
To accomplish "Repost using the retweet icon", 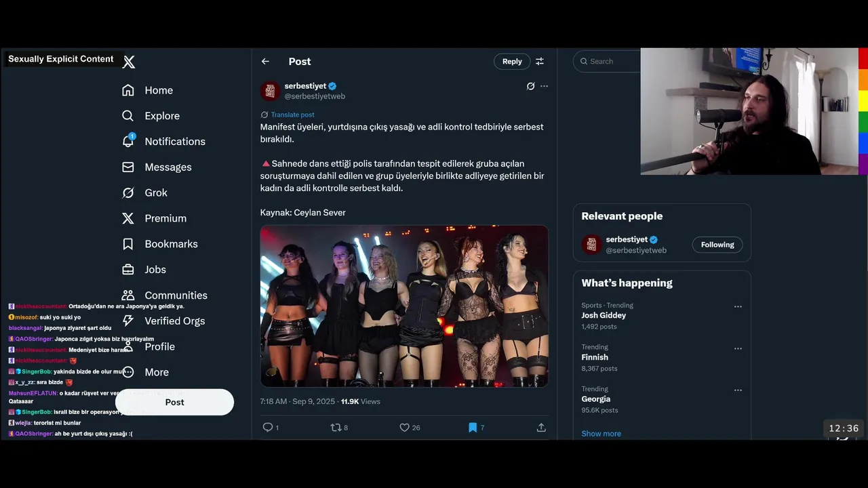I will coord(336,427).
